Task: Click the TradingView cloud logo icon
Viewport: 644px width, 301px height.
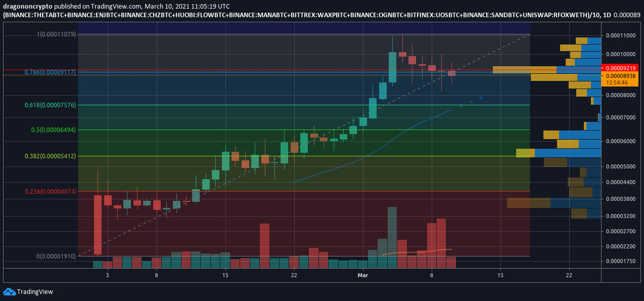Action: pyautogui.click(x=9, y=292)
